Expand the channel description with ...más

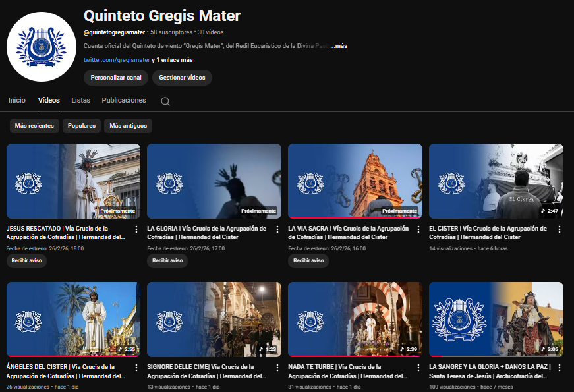click(x=340, y=46)
